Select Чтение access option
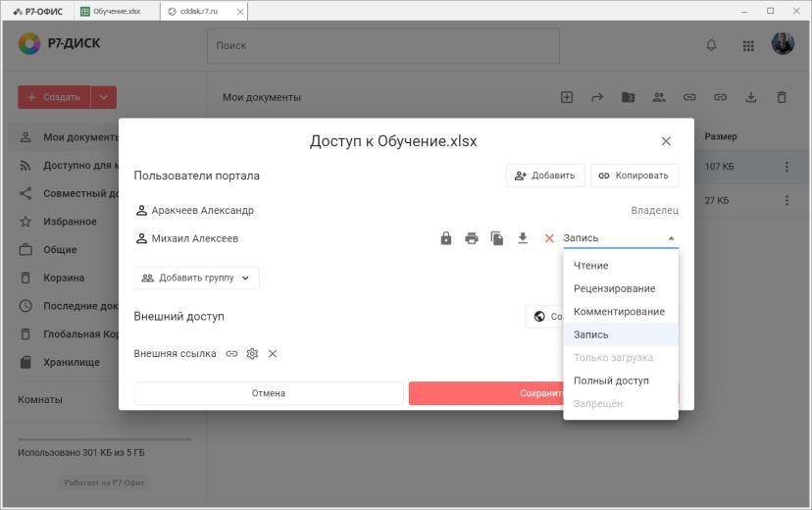Image resolution: width=812 pixels, height=510 pixels. click(621, 266)
